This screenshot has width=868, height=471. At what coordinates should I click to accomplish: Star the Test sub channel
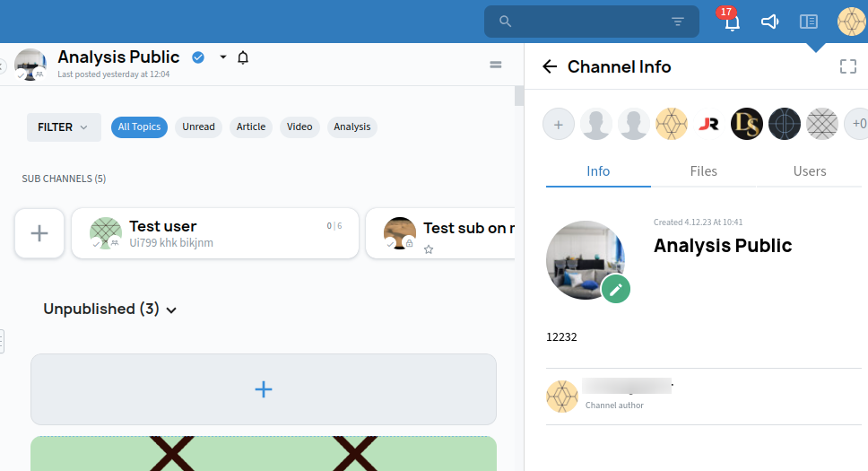pyautogui.click(x=429, y=249)
